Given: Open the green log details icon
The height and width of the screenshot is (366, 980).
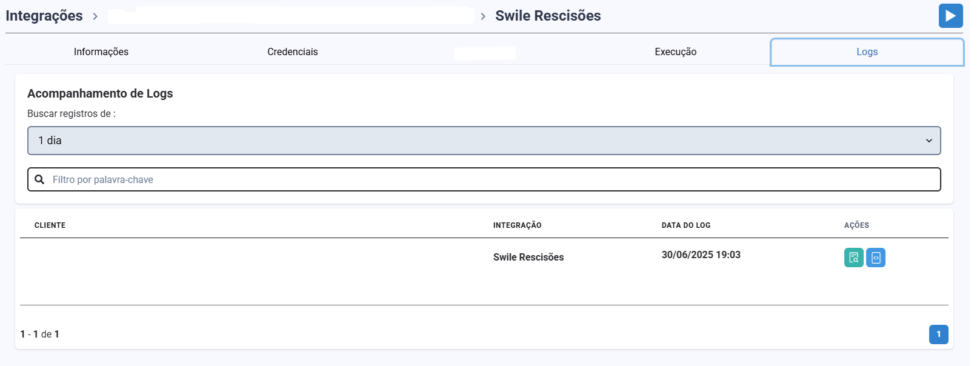Looking at the screenshot, I should (853, 258).
